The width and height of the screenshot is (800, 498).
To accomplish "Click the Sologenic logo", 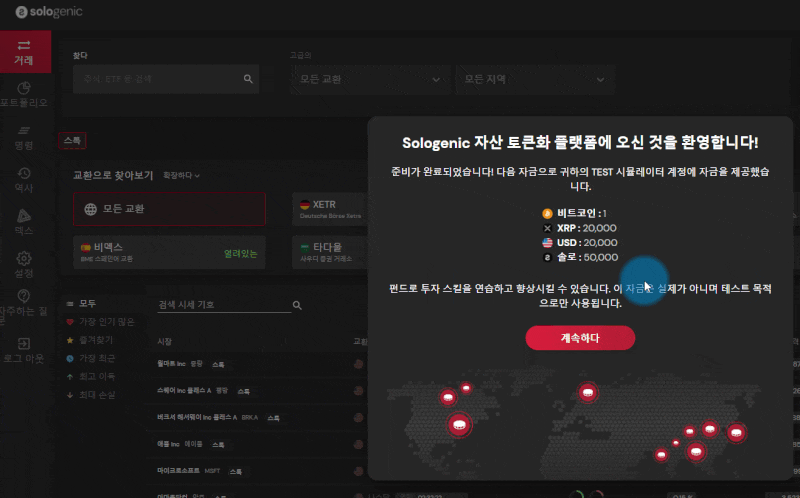I will point(49,12).
